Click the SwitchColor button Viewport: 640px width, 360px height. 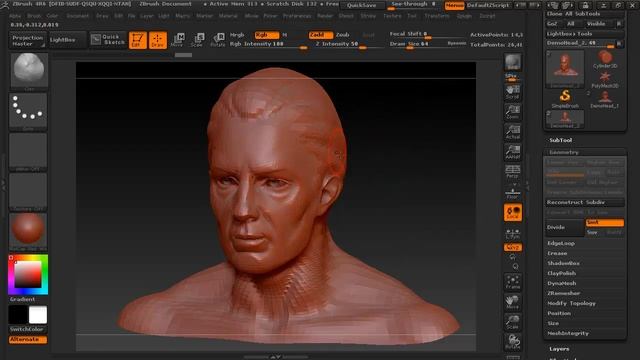[x=27, y=329]
